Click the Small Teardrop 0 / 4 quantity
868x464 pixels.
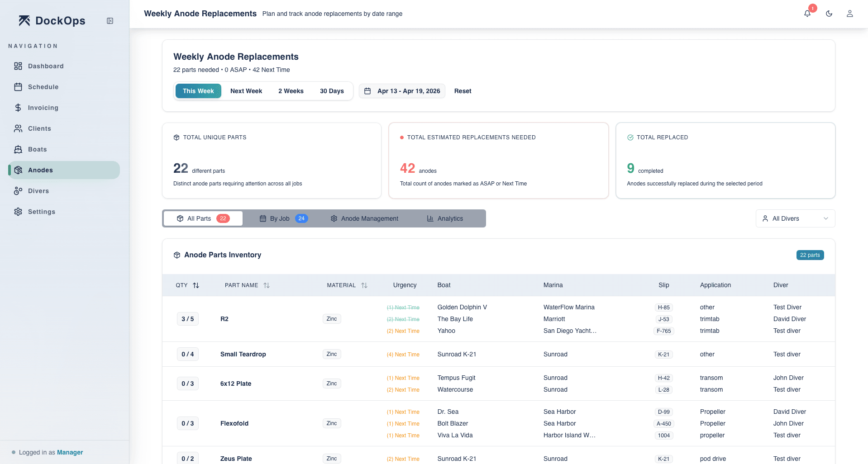[188, 354]
